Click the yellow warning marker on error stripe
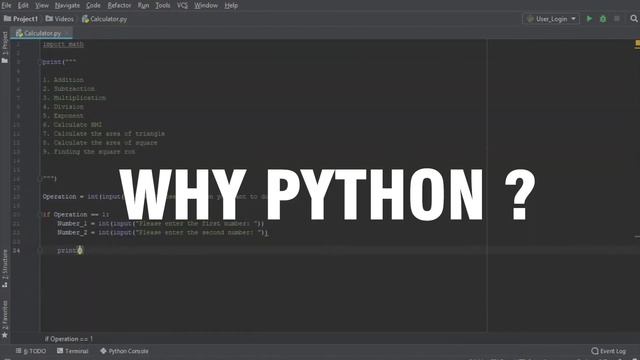The image size is (640, 360). point(637,44)
